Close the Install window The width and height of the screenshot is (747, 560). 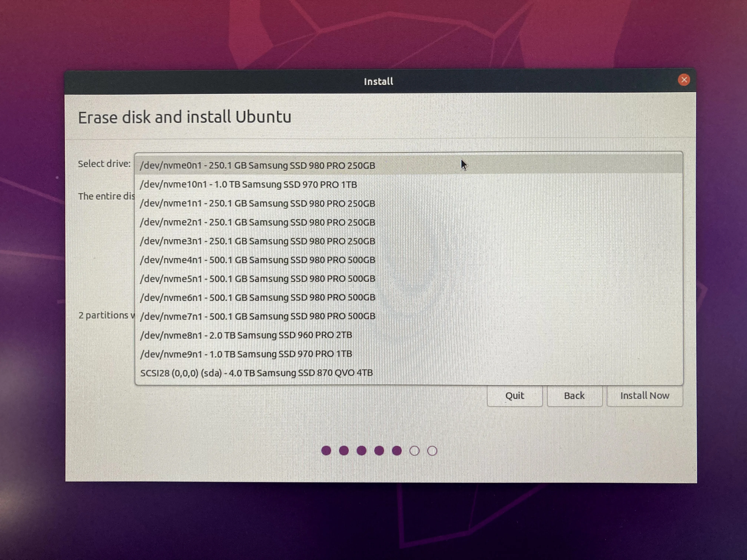[684, 80]
